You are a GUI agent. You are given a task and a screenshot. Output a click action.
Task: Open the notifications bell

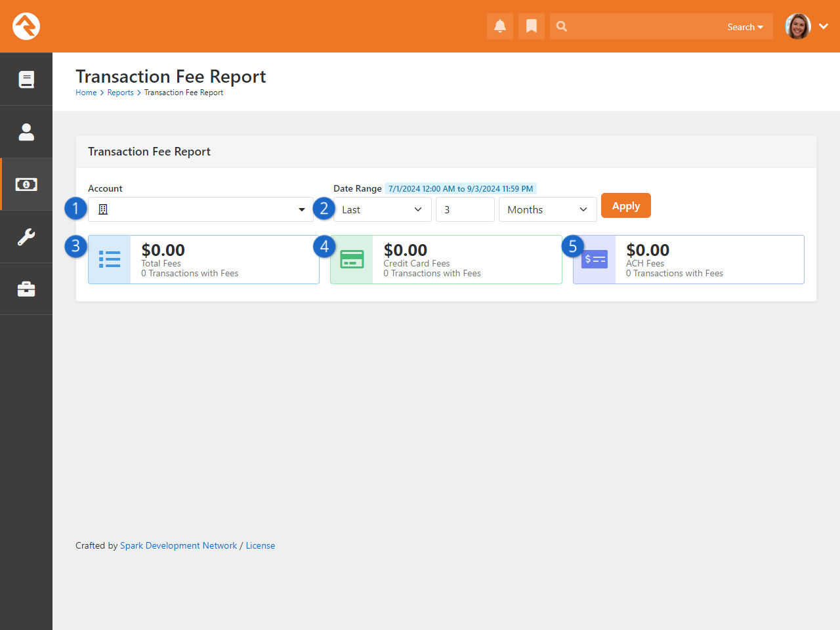pos(500,26)
